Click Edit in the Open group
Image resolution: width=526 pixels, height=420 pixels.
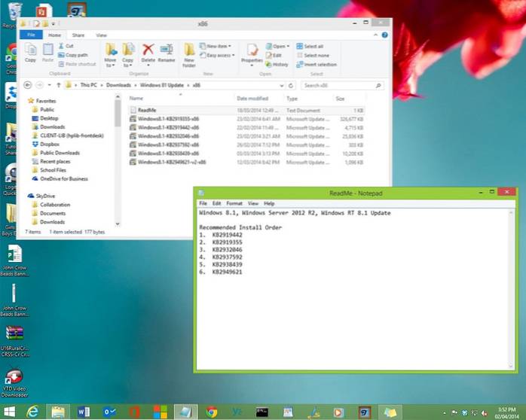[274, 55]
